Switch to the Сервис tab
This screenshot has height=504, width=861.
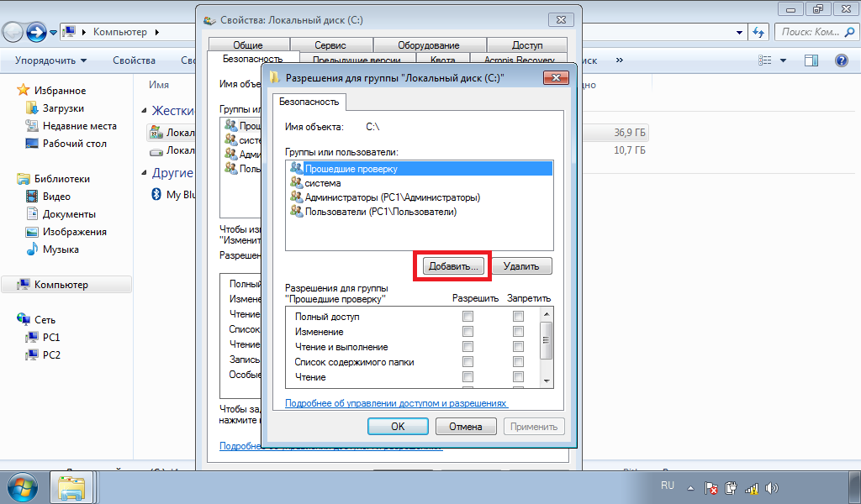point(330,45)
